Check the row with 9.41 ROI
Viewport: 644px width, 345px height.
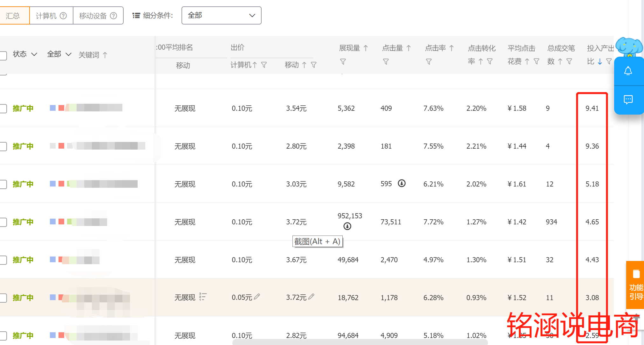point(3,109)
